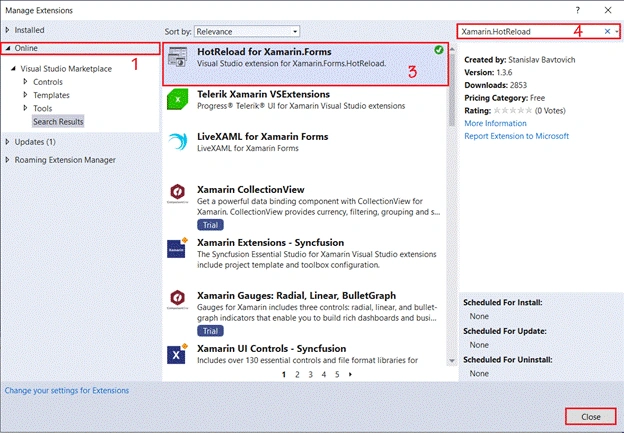Click the LiveXAML blue swirl icon

click(177, 142)
